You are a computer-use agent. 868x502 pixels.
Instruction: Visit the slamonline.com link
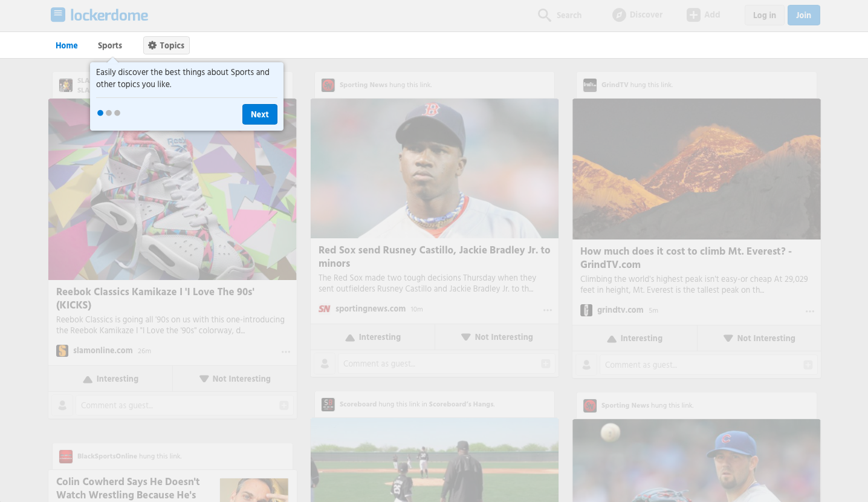point(103,350)
